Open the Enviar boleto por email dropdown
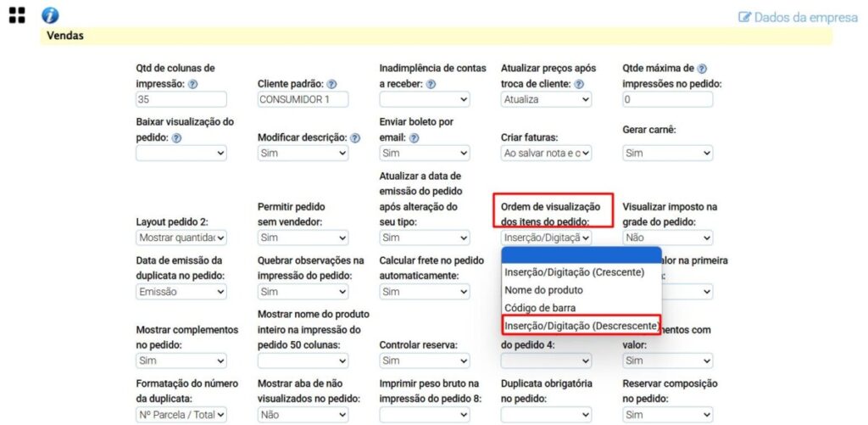 pyautogui.click(x=425, y=153)
